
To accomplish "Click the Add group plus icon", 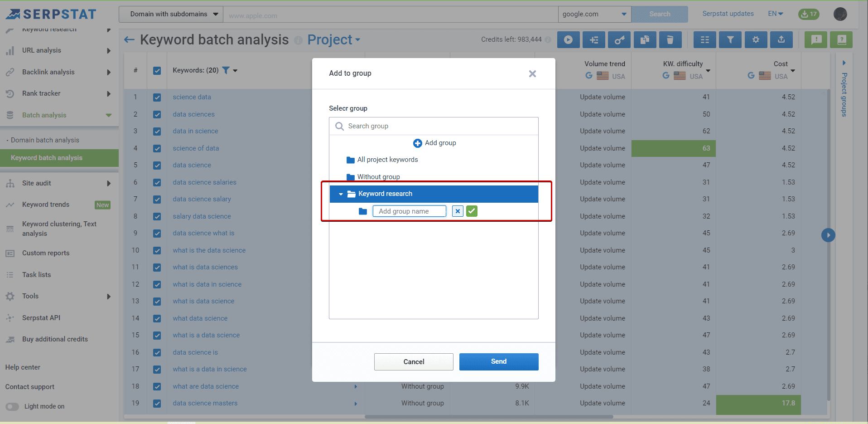I will (417, 143).
